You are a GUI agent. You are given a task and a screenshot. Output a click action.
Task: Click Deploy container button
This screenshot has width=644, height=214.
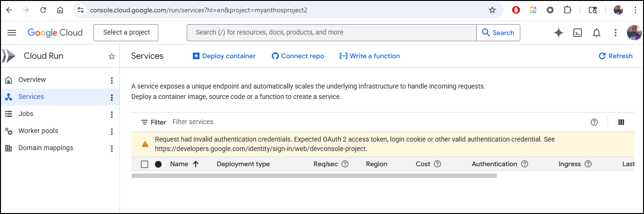pos(224,56)
